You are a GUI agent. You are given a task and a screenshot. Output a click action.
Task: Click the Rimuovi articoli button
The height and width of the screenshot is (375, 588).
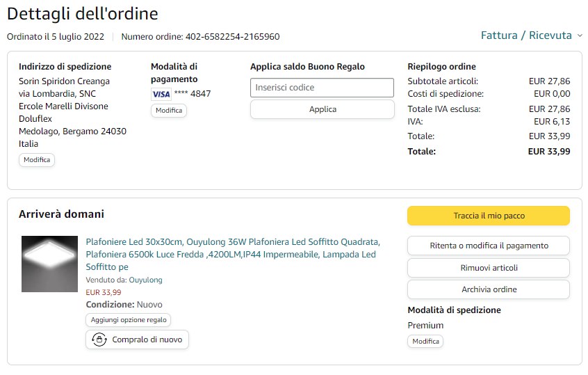coord(488,268)
